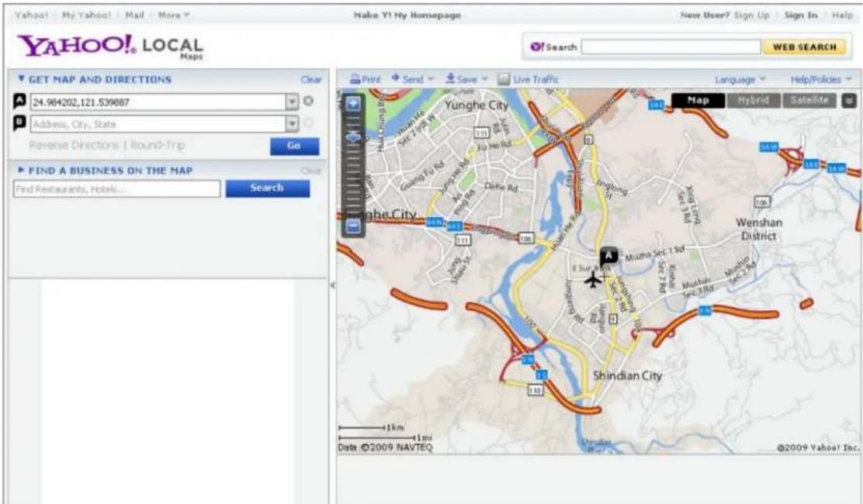
Task: Open Mail in top bar
Action: coord(134,15)
